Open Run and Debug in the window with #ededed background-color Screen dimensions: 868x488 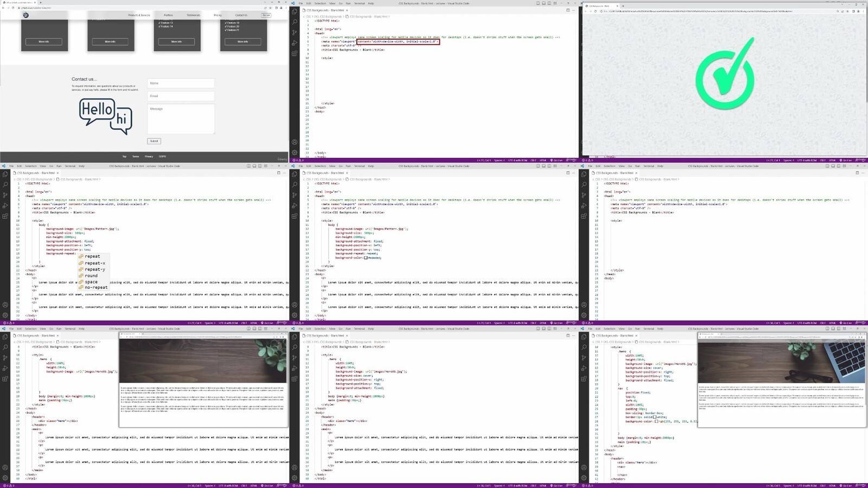(x=295, y=205)
